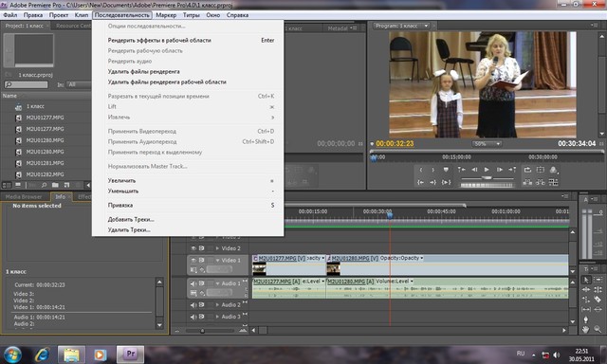
Task: Open the Windows Start menu
Action: [12, 355]
